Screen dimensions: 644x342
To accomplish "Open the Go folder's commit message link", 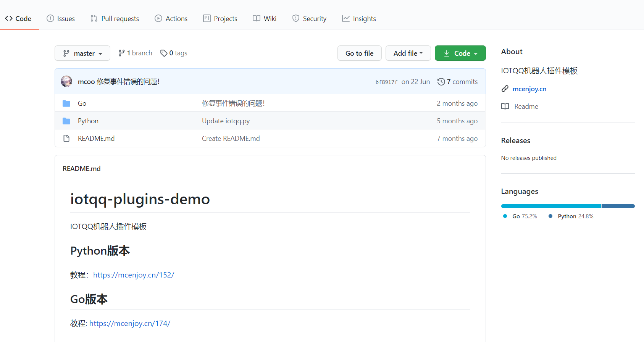I will (233, 103).
